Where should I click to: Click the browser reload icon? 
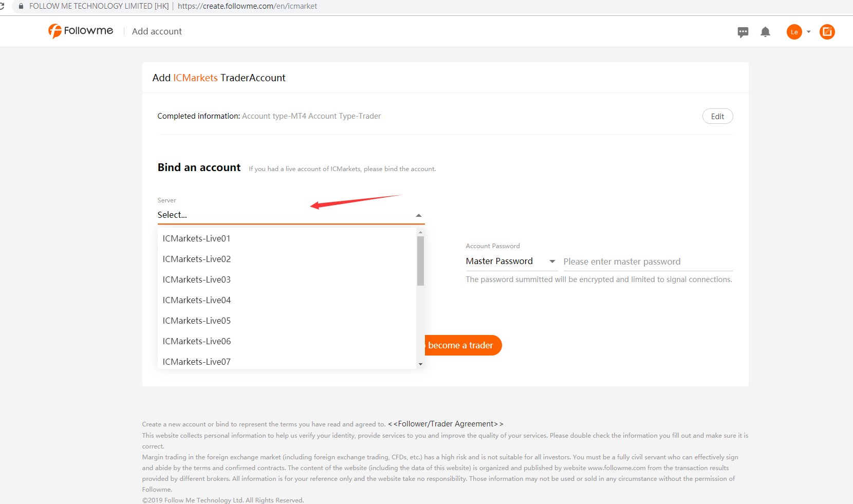click(2, 6)
